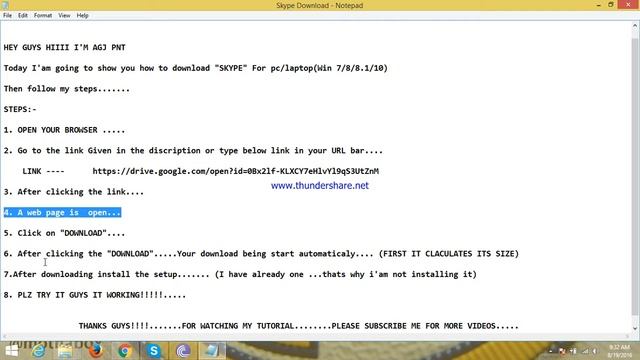Click the vertical scrollbar up arrow
Image resolution: width=640 pixels, height=360 pixels.
pyautogui.click(x=635, y=26)
